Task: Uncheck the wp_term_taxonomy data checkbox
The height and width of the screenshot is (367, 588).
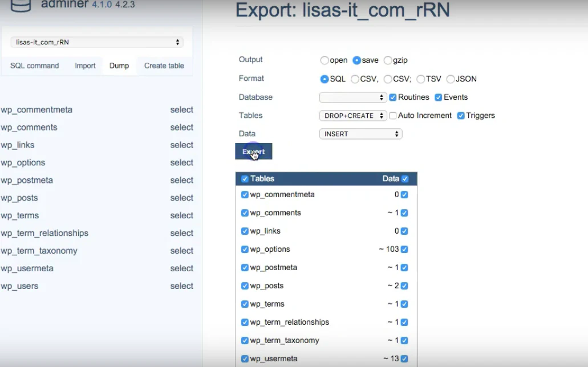Action: click(404, 340)
